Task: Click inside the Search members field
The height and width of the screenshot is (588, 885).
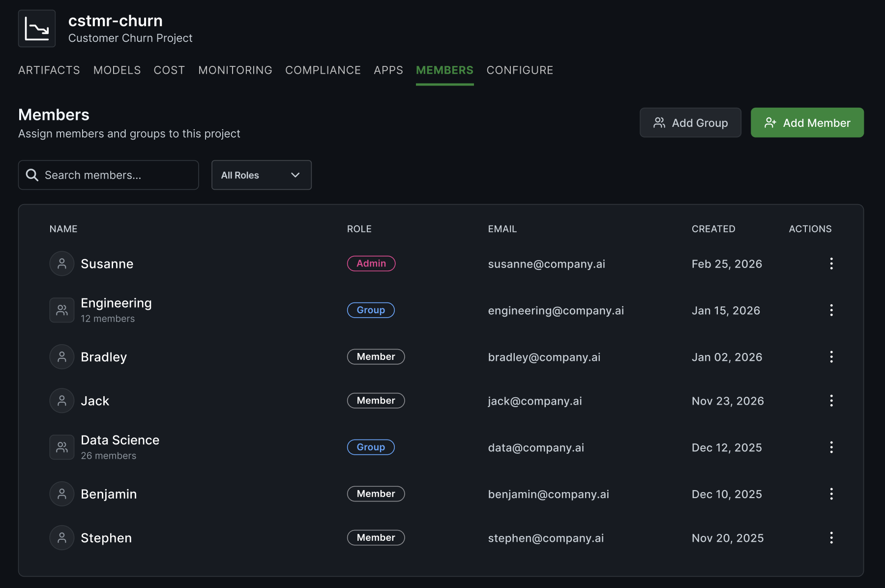Action: click(108, 175)
